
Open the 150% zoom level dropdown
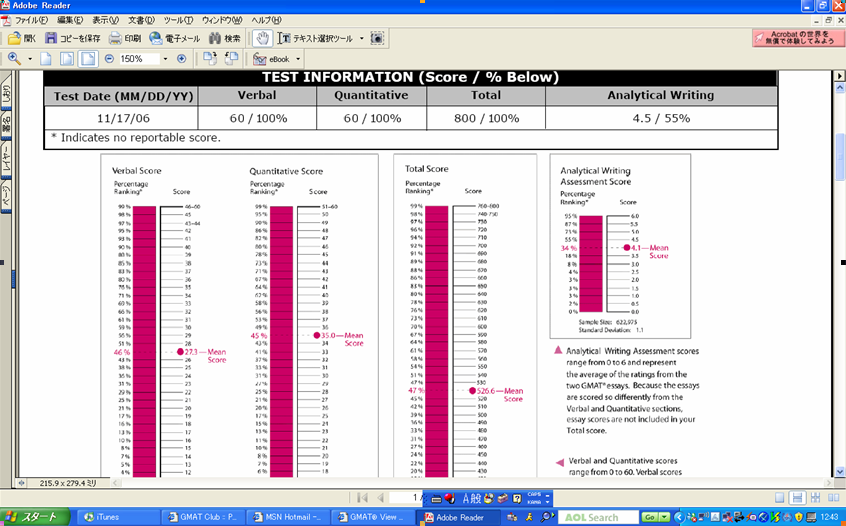click(165, 59)
